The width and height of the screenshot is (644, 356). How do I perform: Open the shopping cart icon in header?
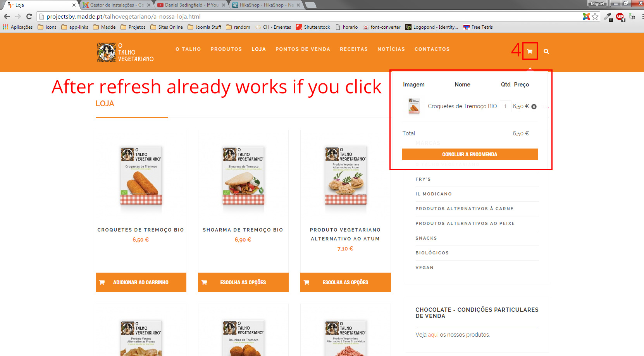pyautogui.click(x=530, y=51)
